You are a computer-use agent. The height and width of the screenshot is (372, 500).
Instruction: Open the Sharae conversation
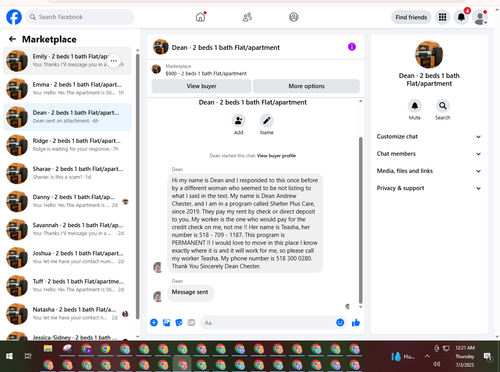tap(67, 173)
